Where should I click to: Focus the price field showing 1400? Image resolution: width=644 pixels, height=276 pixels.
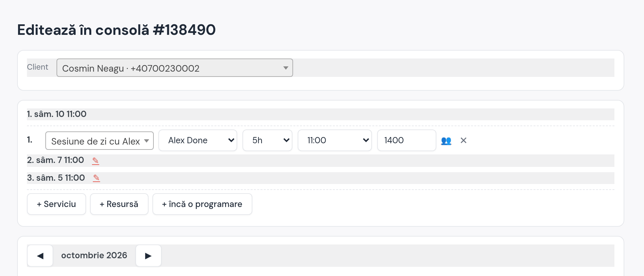407,140
